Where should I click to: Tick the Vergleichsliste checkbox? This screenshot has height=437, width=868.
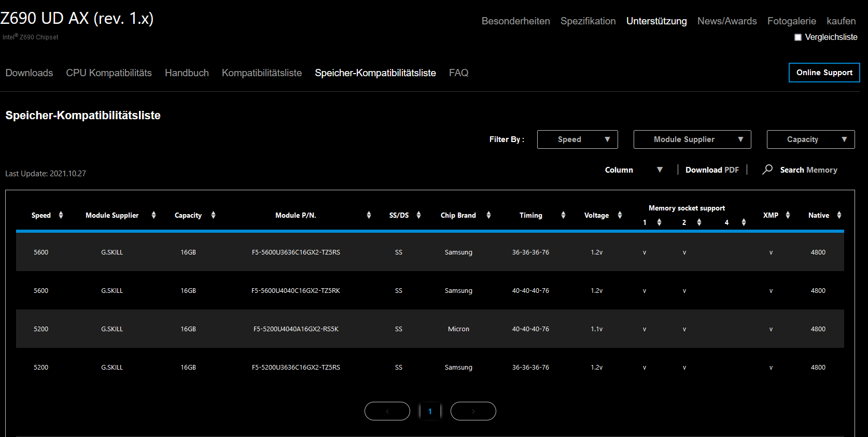pos(798,37)
